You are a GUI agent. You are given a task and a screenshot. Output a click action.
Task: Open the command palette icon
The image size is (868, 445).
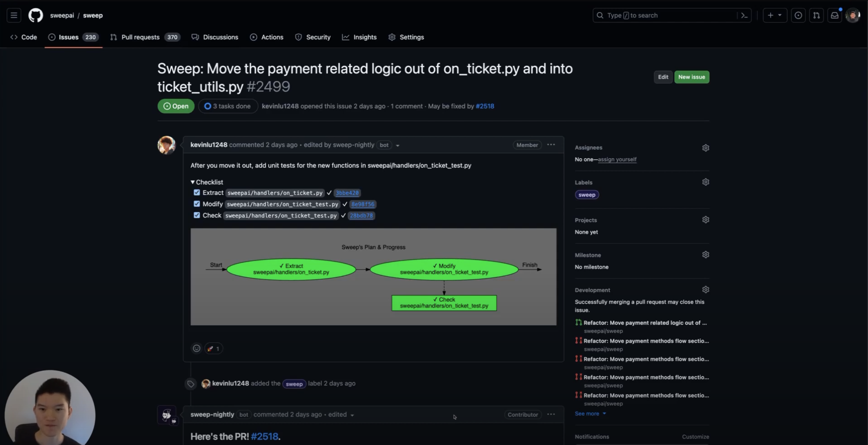pos(744,15)
